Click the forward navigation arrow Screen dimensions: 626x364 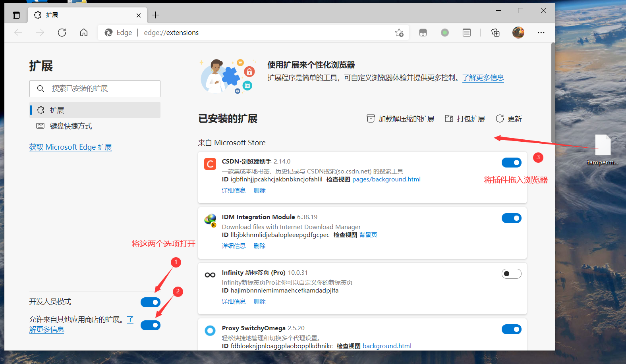[x=40, y=33]
